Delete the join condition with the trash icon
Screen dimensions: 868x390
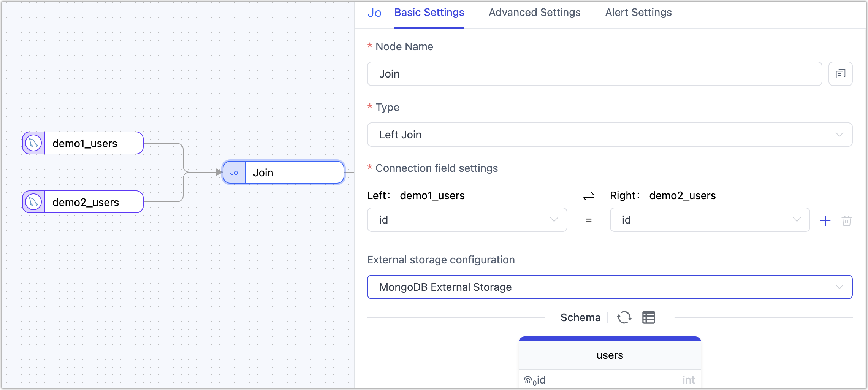point(846,220)
